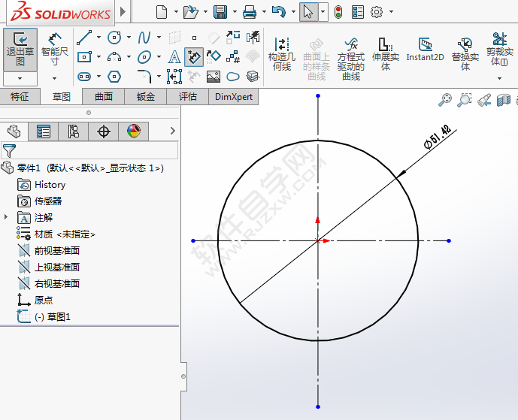Click the Trim Entities (剪裁实体) button
Image resolution: width=518 pixels, height=420 pixels.
pos(498,50)
